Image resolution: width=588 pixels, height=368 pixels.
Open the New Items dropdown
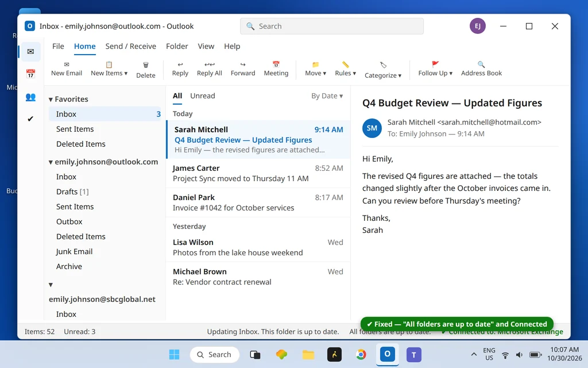tap(109, 69)
